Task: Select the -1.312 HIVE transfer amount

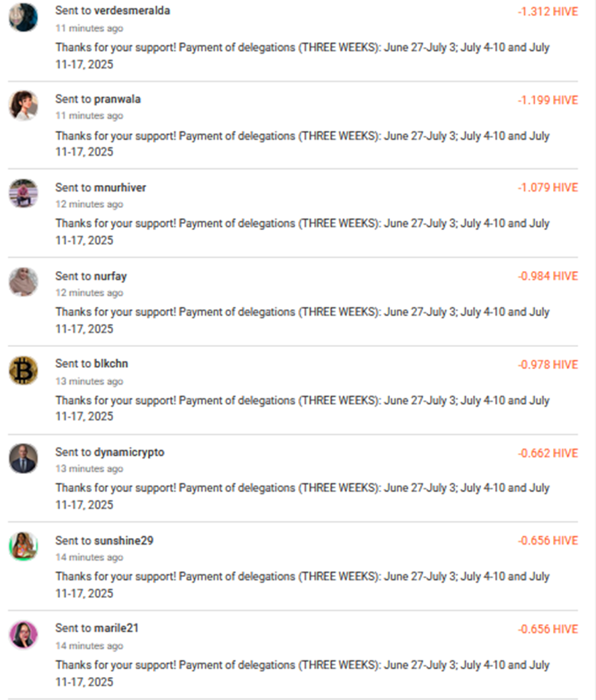Action: pyautogui.click(x=548, y=11)
